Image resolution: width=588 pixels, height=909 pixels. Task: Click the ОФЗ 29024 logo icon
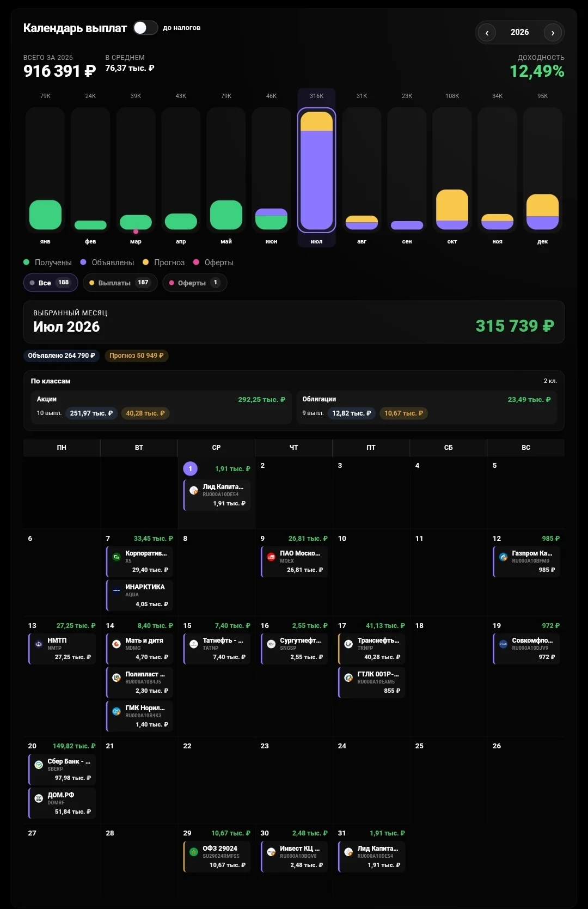(194, 852)
